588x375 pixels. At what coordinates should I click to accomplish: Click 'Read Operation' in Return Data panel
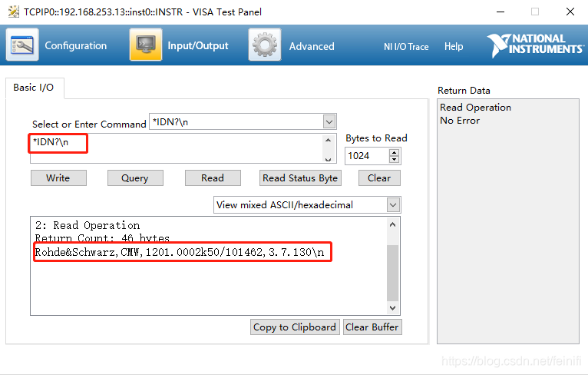coord(475,108)
